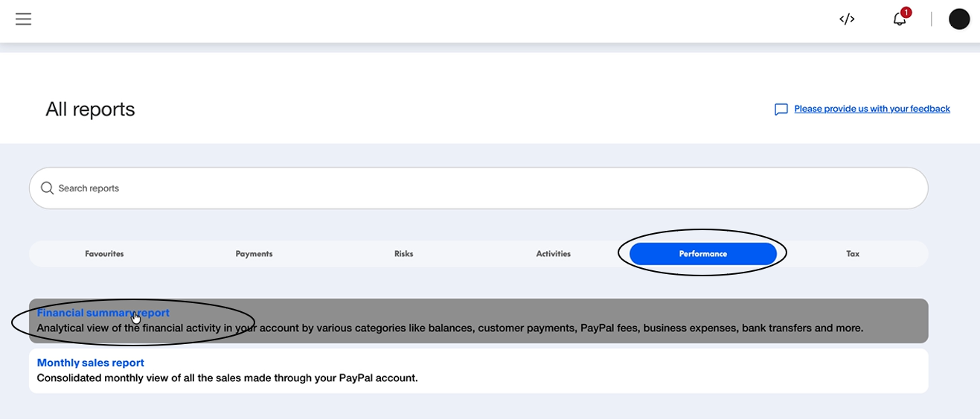The image size is (980, 420).
Task: Select the Performance tab
Action: [x=703, y=254]
